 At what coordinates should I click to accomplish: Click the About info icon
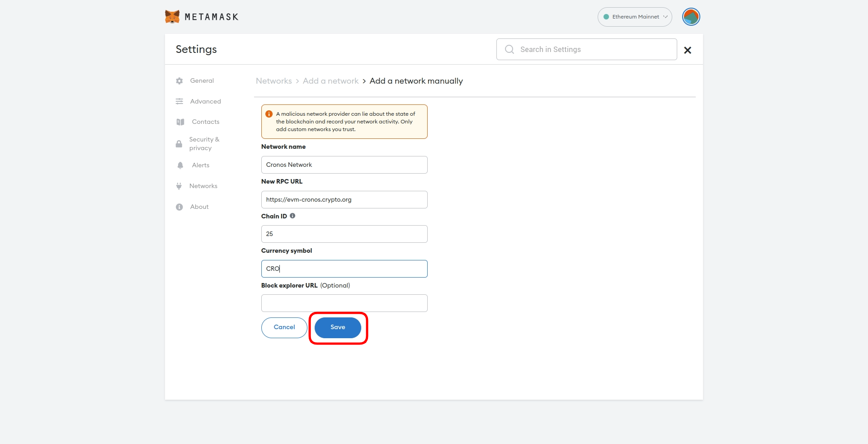pyautogui.click(x=179, y=207)
